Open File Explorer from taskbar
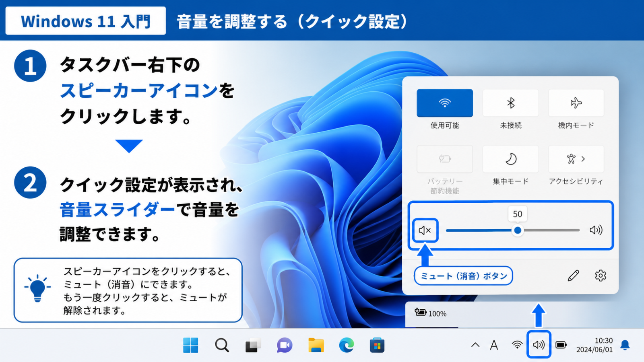Screen dimensions: 644x362 click(316, 345)
